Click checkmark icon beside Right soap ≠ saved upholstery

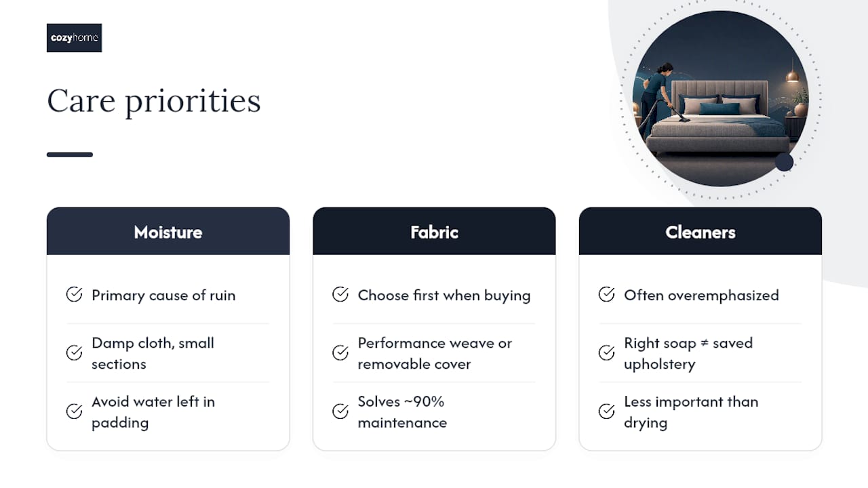(606, 352)
